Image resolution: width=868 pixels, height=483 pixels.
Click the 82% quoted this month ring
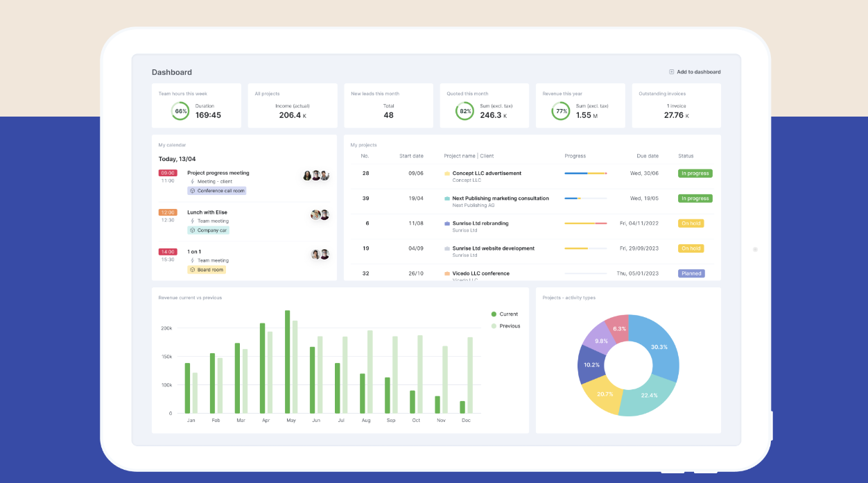(x=465, y=111)
